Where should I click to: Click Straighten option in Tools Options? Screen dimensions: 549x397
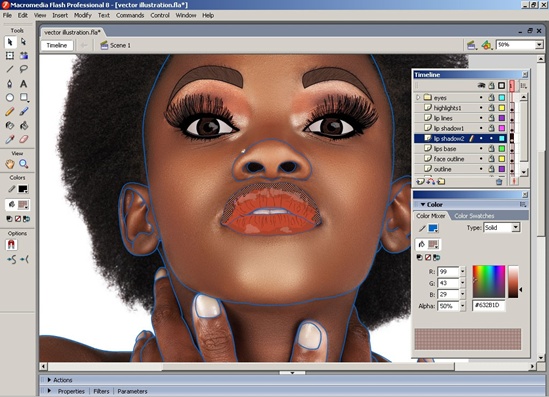pos(24,259)
